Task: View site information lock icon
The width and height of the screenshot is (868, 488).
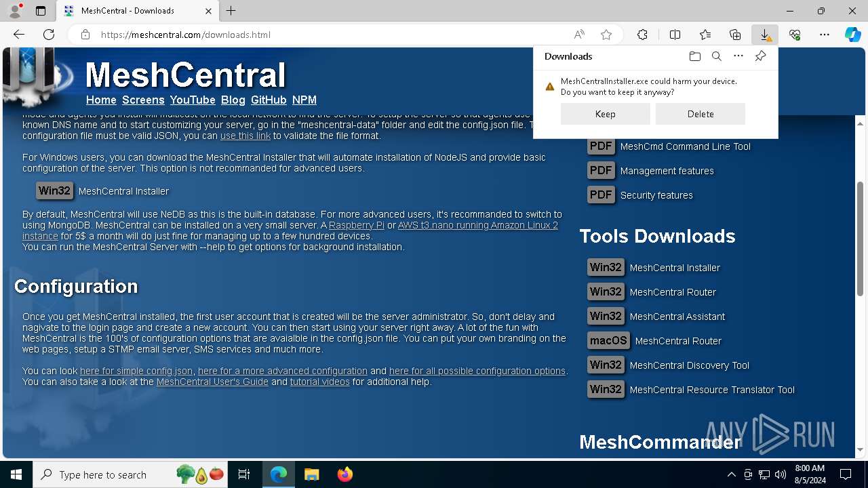Action: click(85, 35)
